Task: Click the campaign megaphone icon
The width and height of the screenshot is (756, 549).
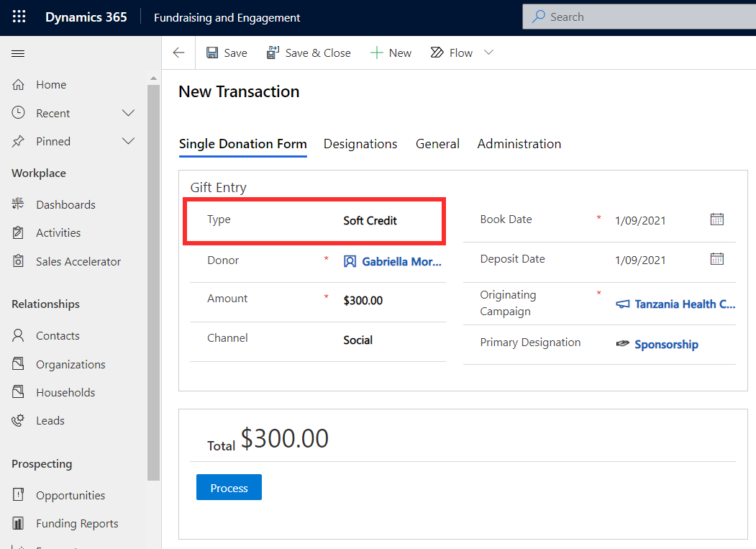Action: tap(622, 304)
